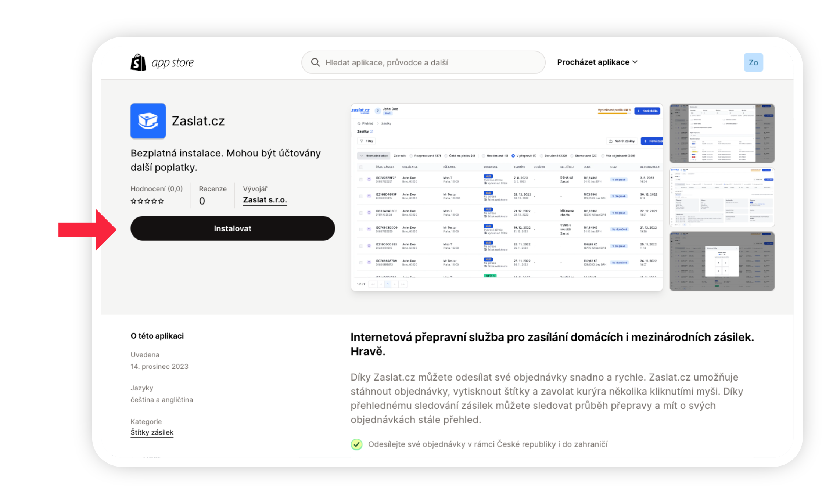Open the Štítky zásilek category link

point(152,432)
